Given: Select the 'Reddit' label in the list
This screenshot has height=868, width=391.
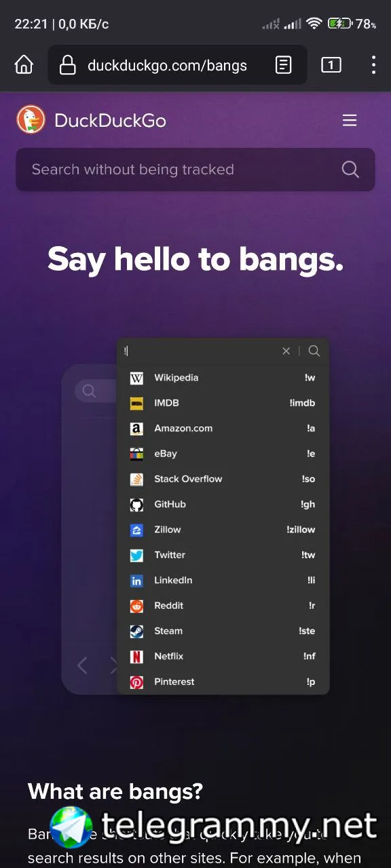Looking at the screenshot, I should [x=168, y=606].
